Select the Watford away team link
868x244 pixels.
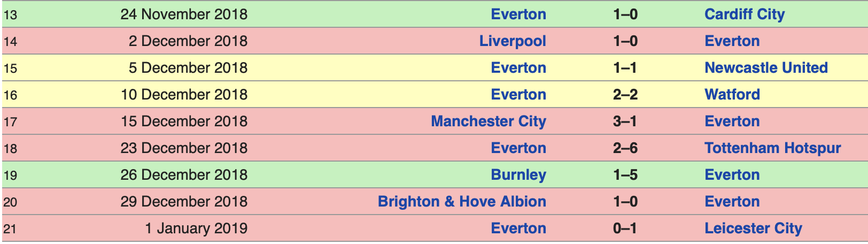(732, 95)
